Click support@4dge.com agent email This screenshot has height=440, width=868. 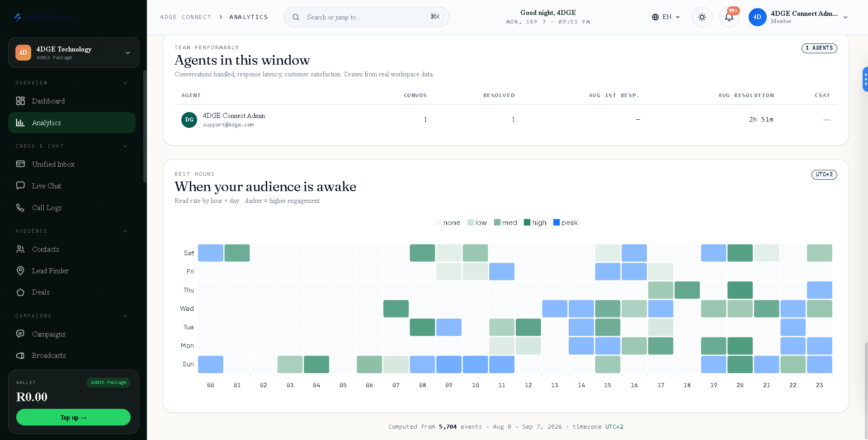pos(228,125)
